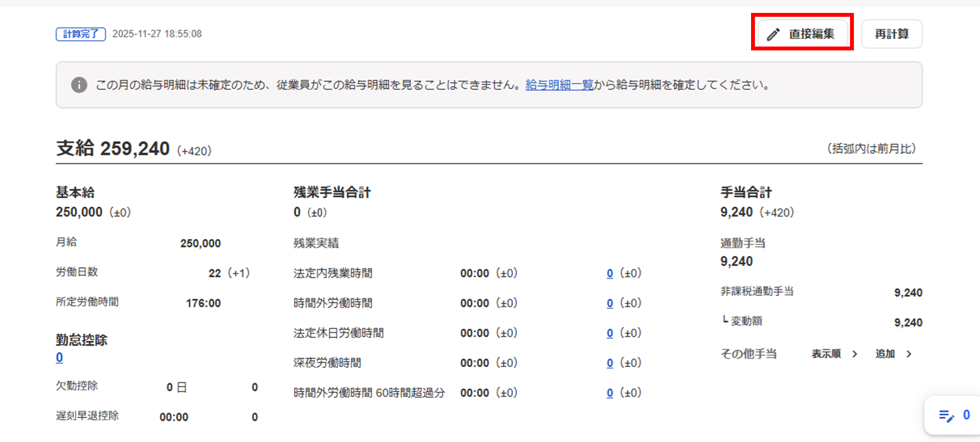The image size is (980, 442).
Task: Click the 労働日数 value 22
Action: [215, 273]
